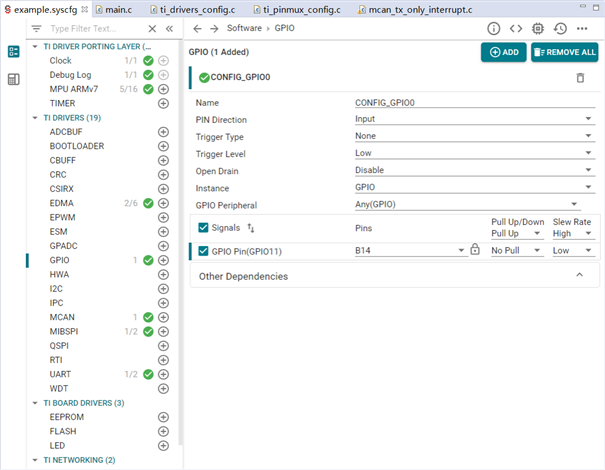Click the Software breadcrumb link
This screenshot has width=605, height=470.
pyautogui.click(x=244, y=28)
